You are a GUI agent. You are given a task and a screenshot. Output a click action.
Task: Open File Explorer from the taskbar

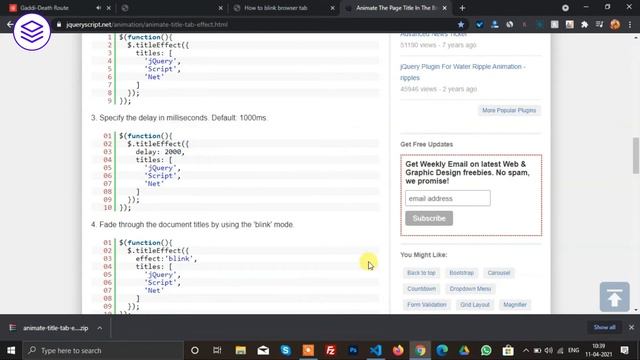click(x=240, y=350)
